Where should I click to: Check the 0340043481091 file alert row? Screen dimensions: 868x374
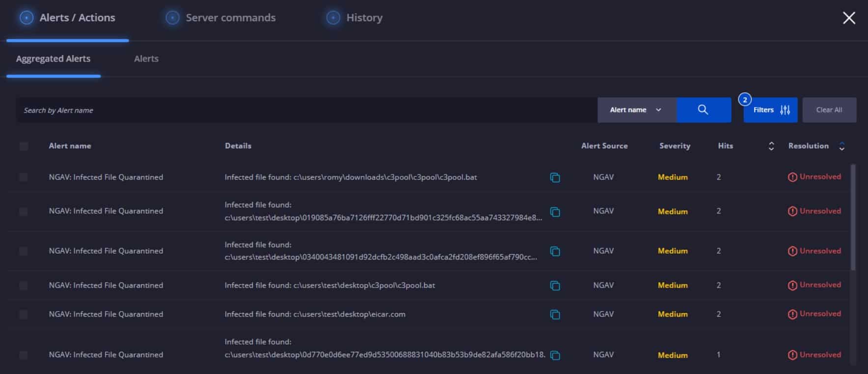pos(24,251)
